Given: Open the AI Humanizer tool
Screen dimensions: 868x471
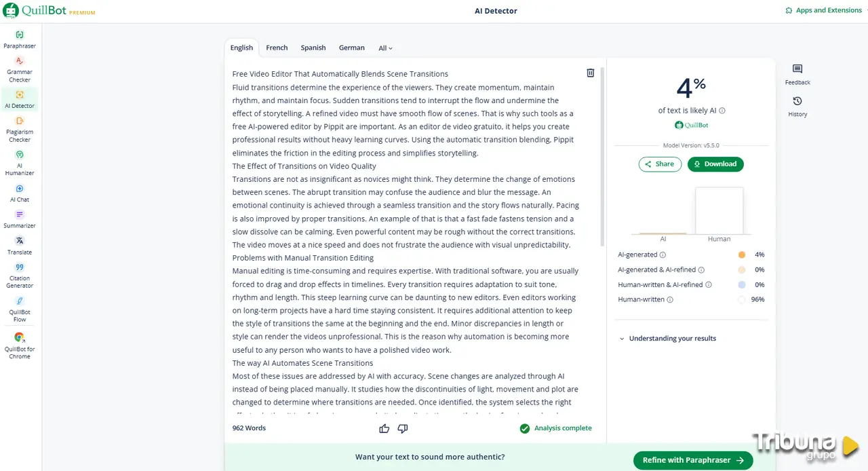Looking at the screenshot, I should pos(20,162).
